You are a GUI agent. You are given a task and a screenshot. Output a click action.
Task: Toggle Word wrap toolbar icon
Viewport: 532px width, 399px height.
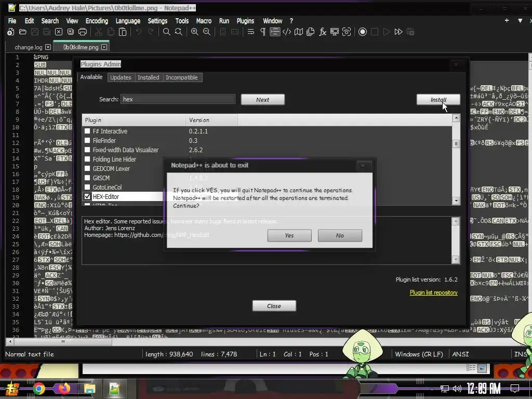point(251,32)
